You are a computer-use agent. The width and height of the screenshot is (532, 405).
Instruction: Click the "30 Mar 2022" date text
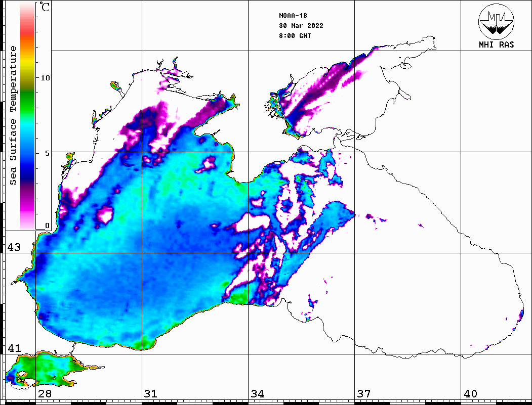coord(301,26)
